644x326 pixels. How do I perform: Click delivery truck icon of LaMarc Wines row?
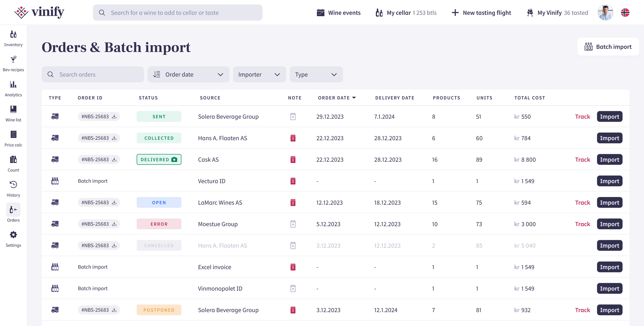pos(55,202)
